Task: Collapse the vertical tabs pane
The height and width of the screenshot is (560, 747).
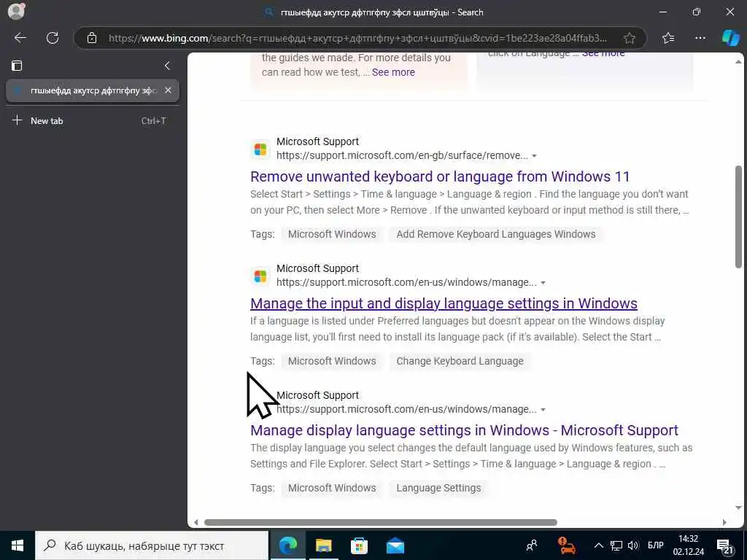Action: [167, 65]
